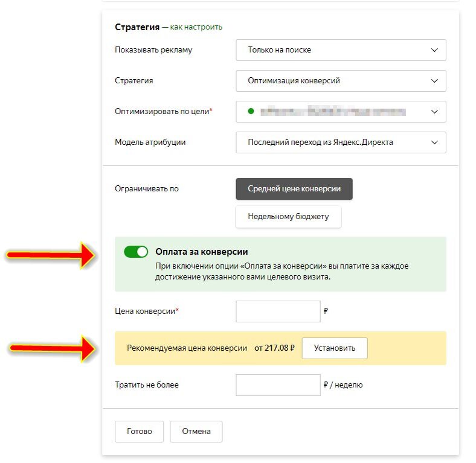Focus the "Тратить не более" weekly input
This screenshot has width=476, height=463.
coord(277,385)
